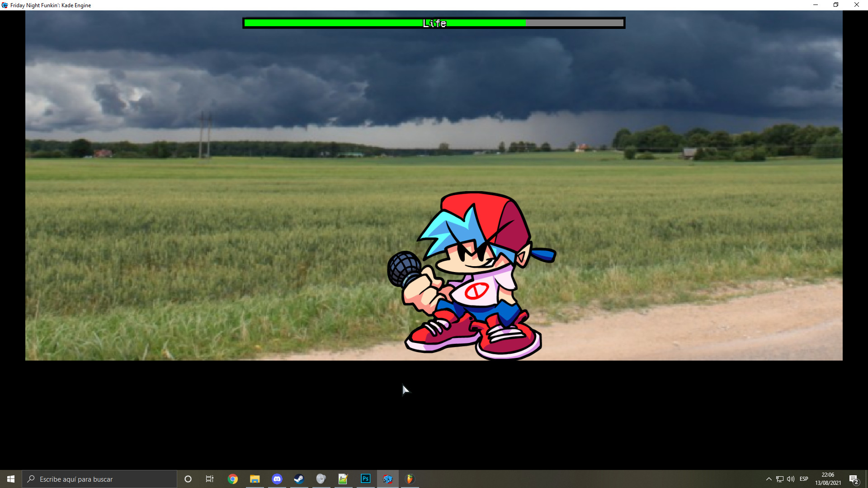Click the search box to start typing

[99, 479]
